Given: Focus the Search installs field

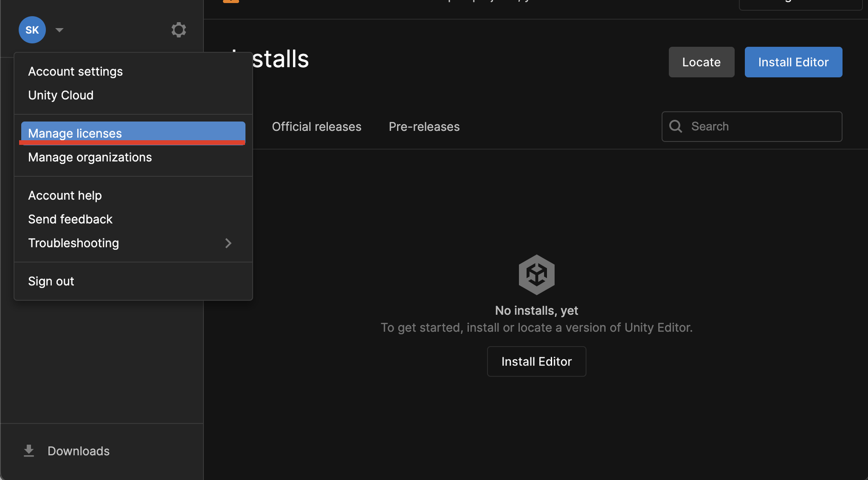Looking at the screenshot, I should click(x=752, y=127).
